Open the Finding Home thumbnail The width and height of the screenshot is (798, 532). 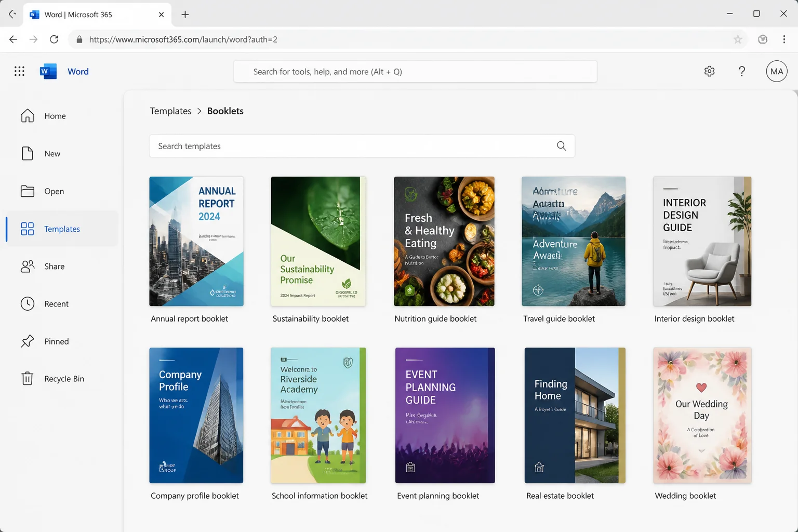click(x=575, y=416)
